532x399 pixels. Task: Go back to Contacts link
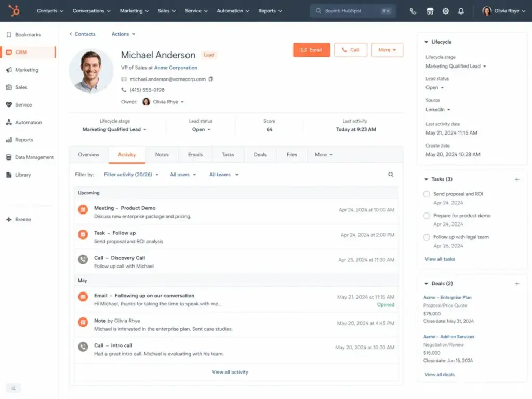click(83, 34)
